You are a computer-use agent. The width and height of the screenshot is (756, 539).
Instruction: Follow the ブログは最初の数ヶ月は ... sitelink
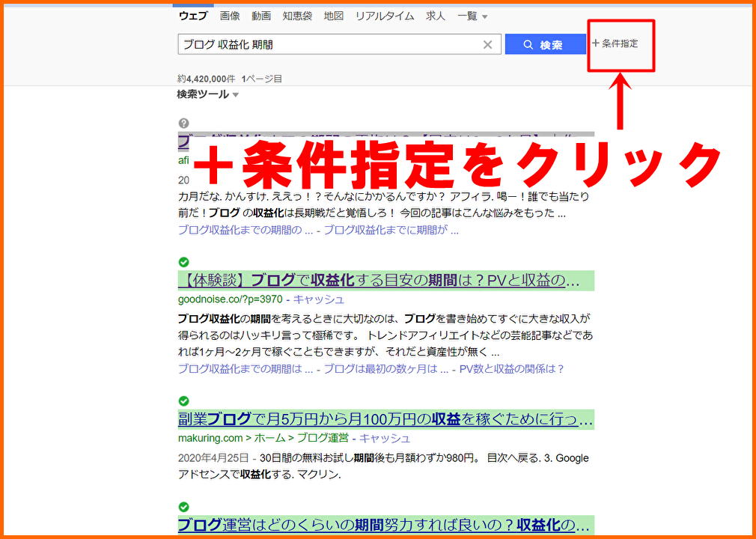[386, 369]
